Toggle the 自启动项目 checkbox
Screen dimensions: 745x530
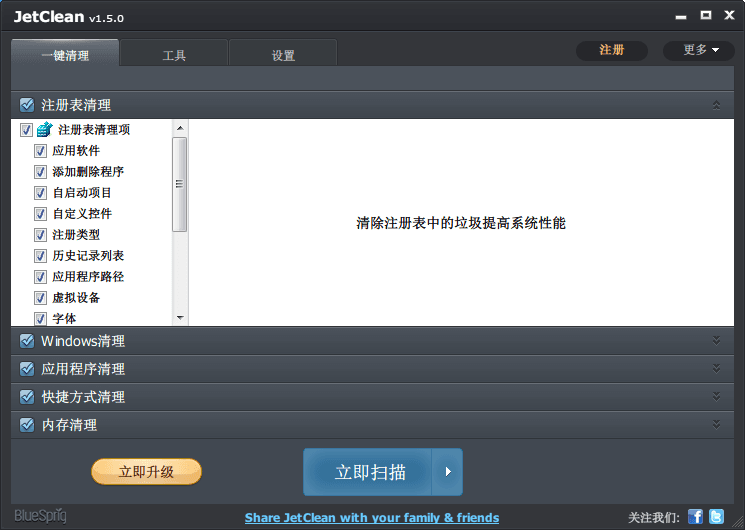pyautogui.click(x=40, y=193)
